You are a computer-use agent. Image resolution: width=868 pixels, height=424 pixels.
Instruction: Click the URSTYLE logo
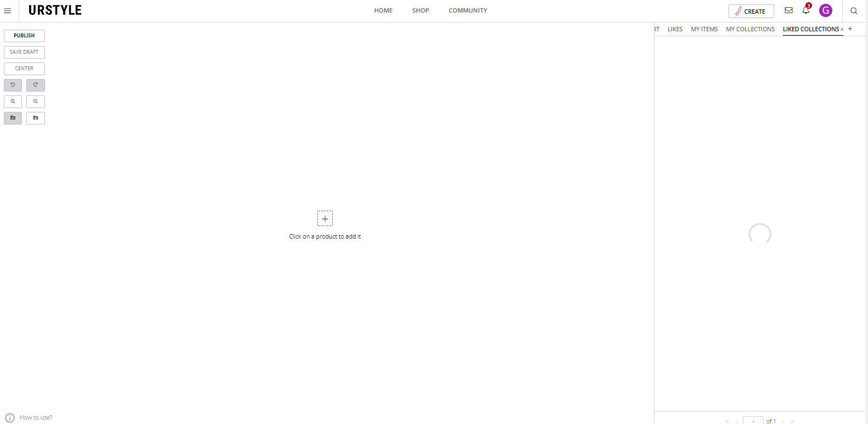[x=55, y=10]
